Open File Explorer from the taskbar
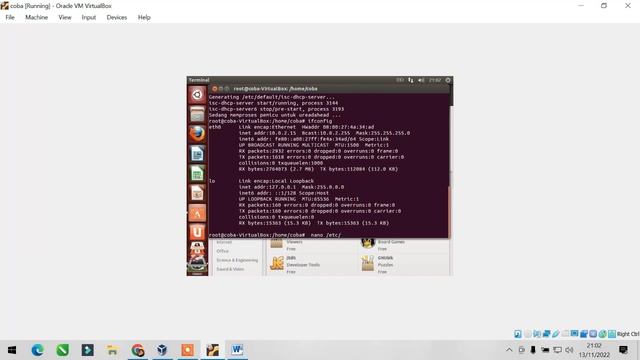The width and height of the screenshot is (640, 360). (113, 350)
